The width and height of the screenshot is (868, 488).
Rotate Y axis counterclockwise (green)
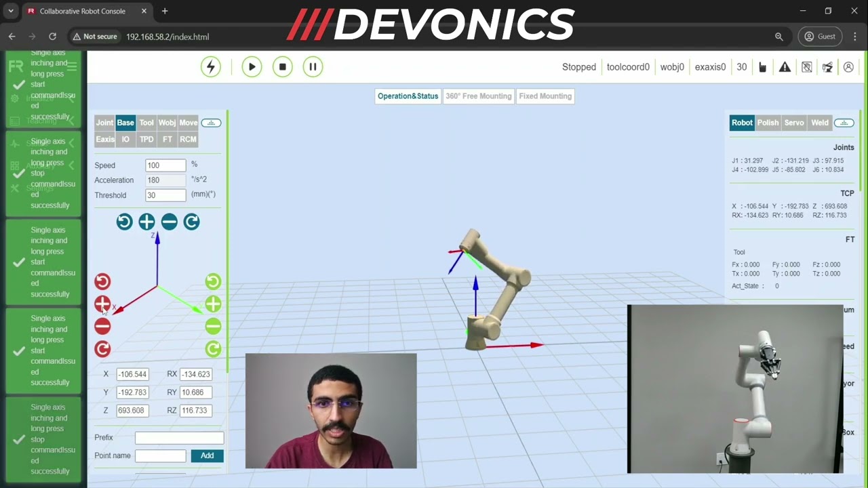pyautogui.click(x=213, y=281)
